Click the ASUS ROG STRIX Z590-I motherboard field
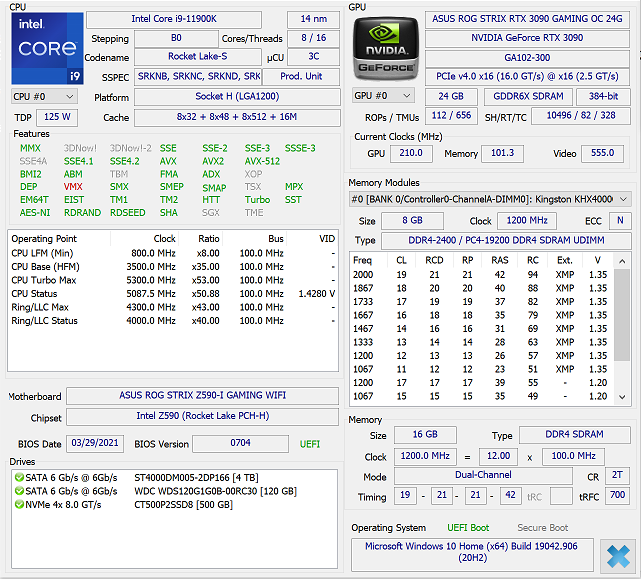This screenshot has width=641, height=579. [x=202, y=396]
